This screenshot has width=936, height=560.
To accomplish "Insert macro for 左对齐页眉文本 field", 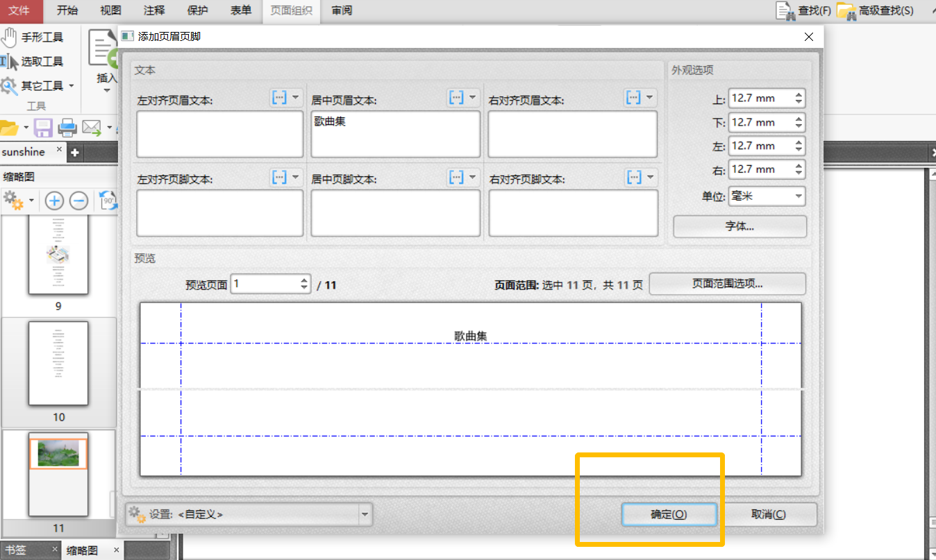I will click(279, 98).
